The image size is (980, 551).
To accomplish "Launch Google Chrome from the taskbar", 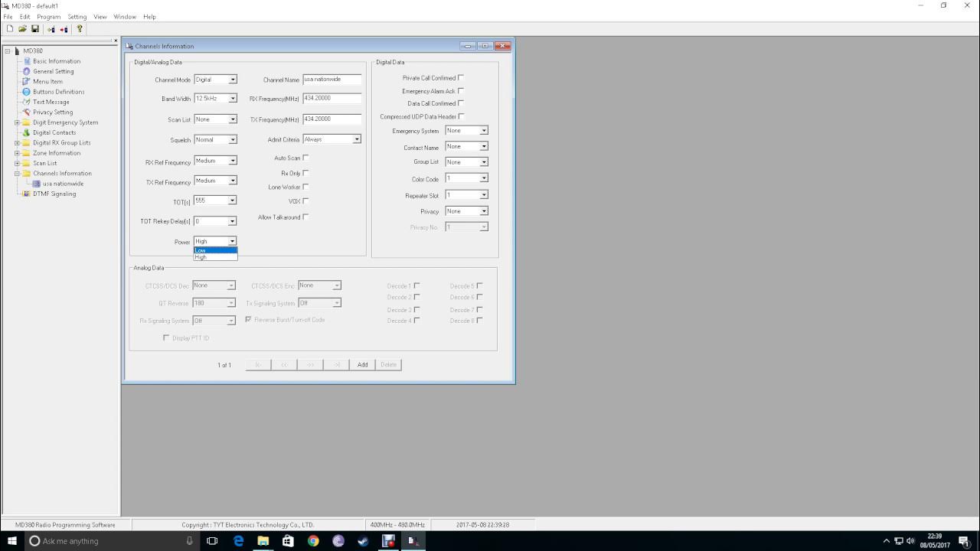I will click(x=313, y=541).
